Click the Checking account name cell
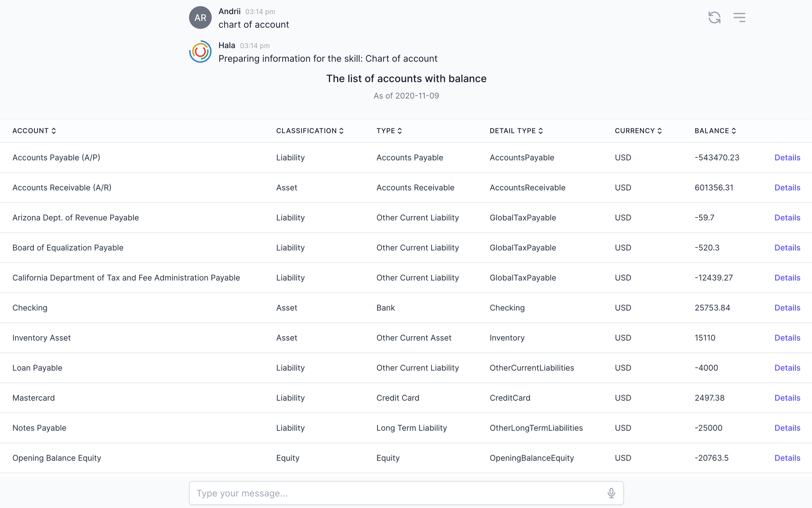812x508 pixels. tap(30, 308)
